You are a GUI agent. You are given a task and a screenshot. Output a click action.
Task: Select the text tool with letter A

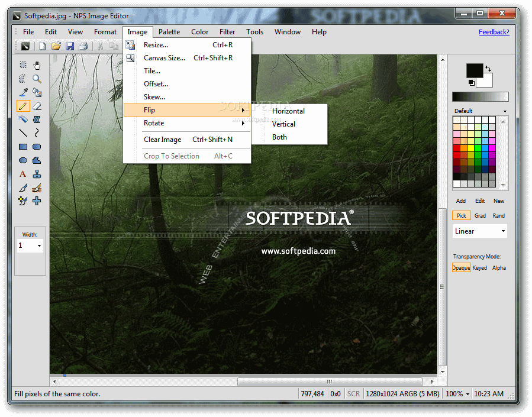point(23,174)
